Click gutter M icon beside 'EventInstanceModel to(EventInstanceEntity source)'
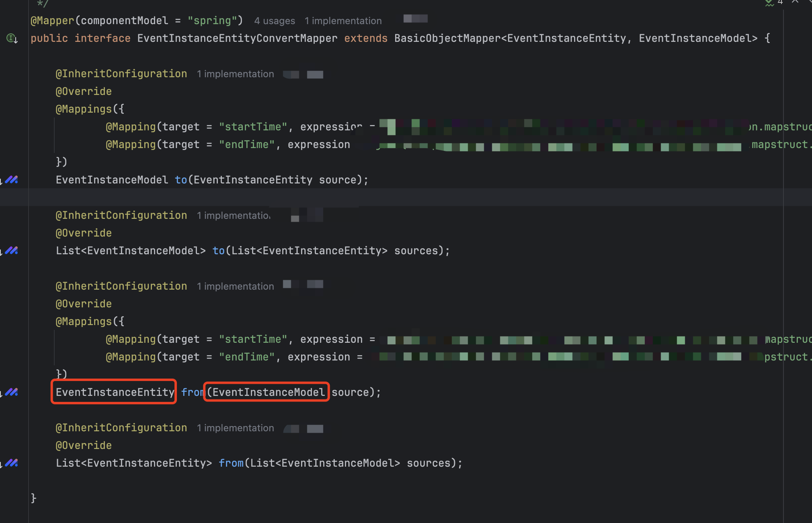This screenshot has height=523, width=812. point(12,180)
